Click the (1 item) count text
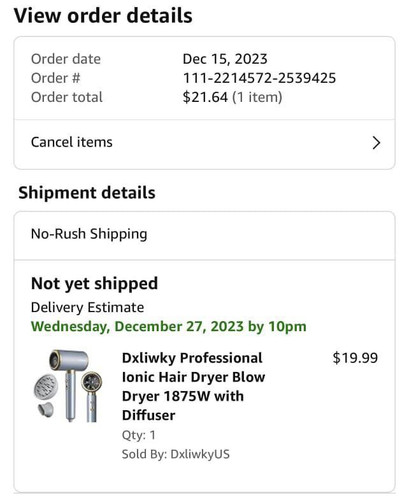Image resolution: width=409 pixels, height=500 pixels. point(257,97)
